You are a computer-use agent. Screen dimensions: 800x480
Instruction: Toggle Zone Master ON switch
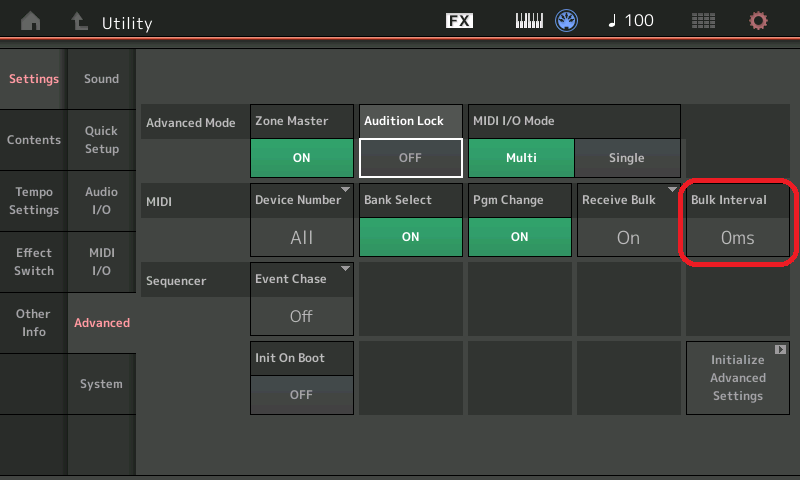(x=301, y=158)
